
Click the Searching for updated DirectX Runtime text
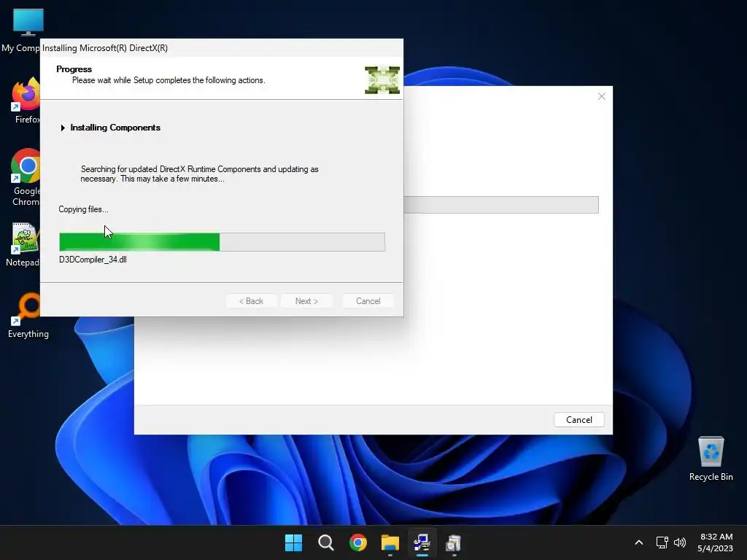click(200, 174)
